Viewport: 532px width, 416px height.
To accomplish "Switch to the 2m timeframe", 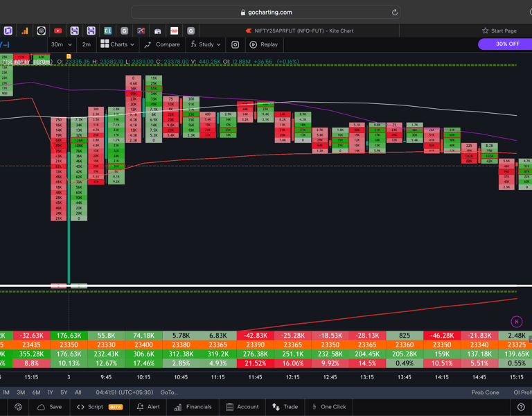I will (86, 44).
